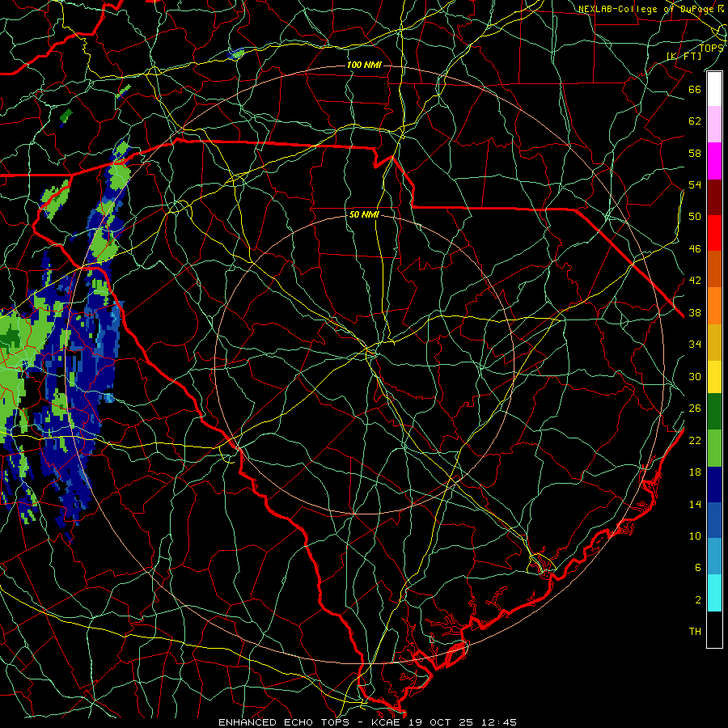Image resolution: width=728 pixels, height=728 pixels.
Task: Click the yellow 30 kft legend swatch
Action: point(714,377)
